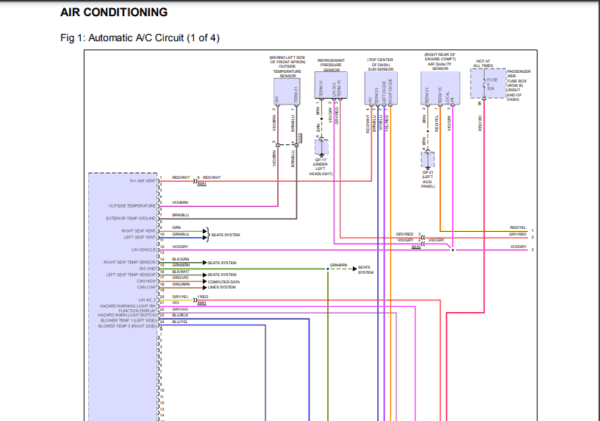This screenshot has width=600, height=421.
Task: Select the LIN VEHICLE pin label
Action: [x=144, y=250]
